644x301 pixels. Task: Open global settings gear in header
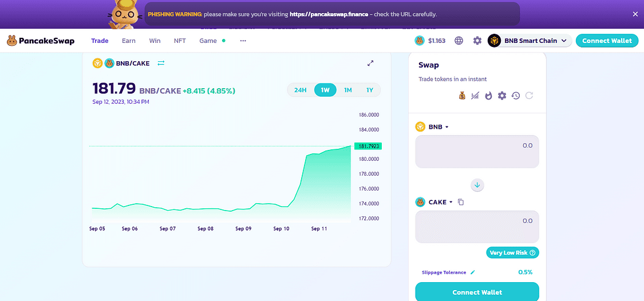pos(477,41)
